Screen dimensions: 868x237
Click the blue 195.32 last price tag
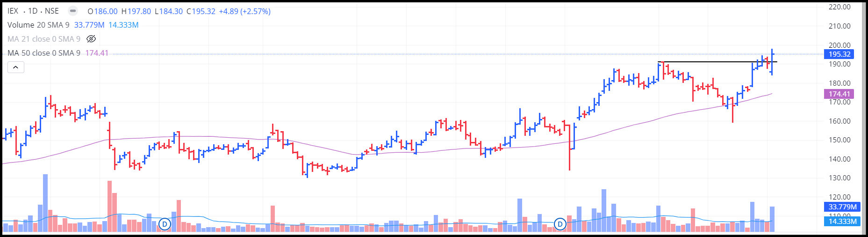pos(839,54)
